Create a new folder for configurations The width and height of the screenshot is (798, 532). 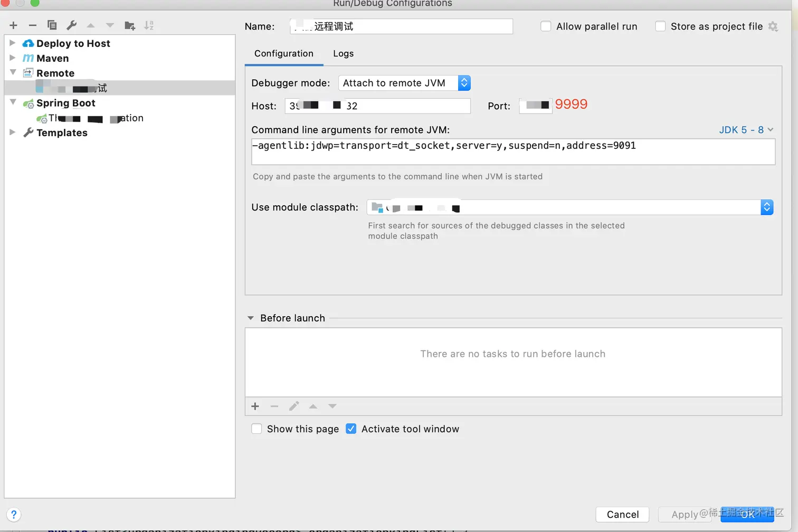(130, 25)
